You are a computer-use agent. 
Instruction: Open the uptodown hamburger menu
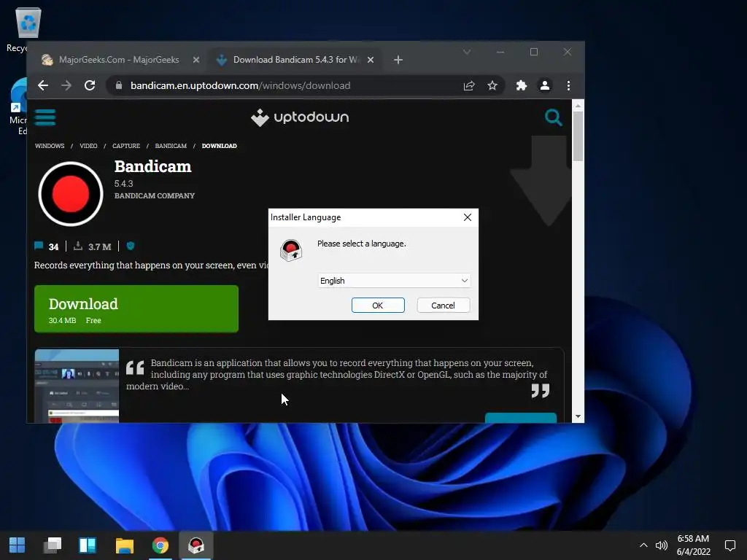point(45,117)
